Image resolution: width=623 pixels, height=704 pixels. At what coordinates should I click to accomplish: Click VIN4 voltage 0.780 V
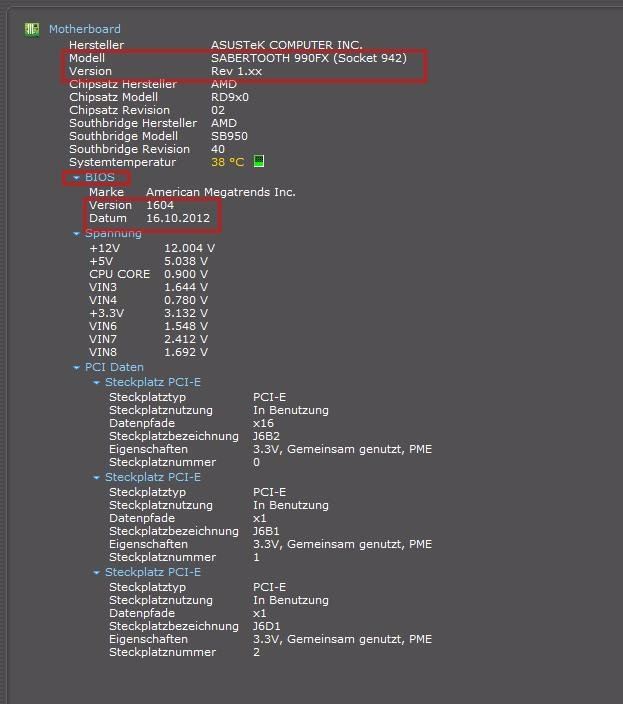(x=186, y=300)
